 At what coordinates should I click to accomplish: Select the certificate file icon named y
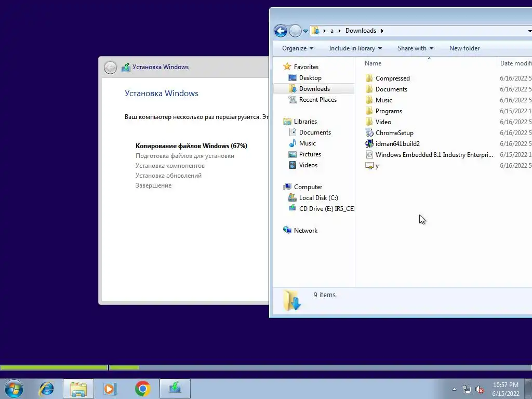point(369,166)
